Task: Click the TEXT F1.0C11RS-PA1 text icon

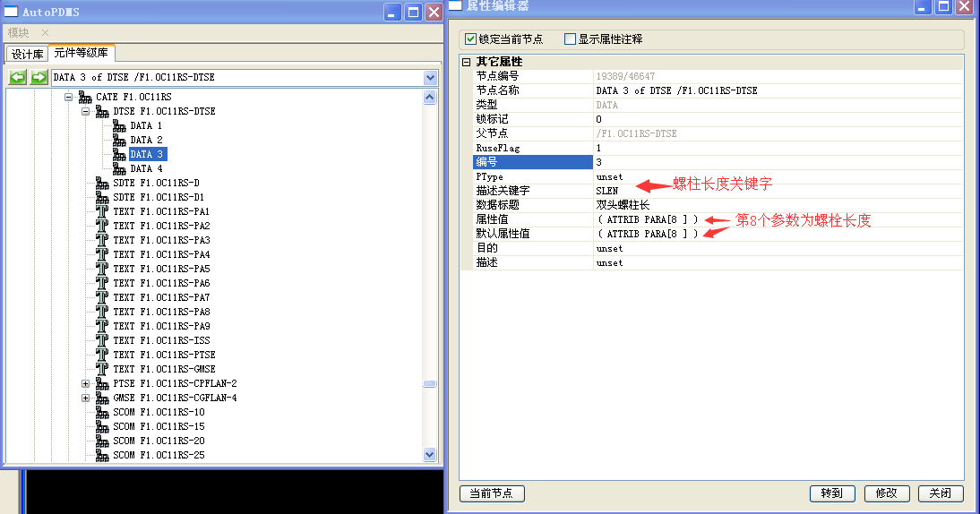Action: (102, 211)
